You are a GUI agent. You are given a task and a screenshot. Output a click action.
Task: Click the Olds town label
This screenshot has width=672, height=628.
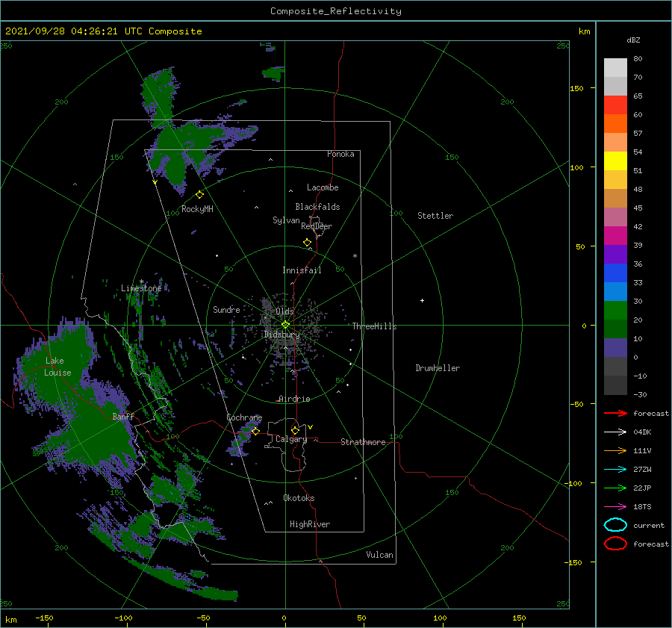pos(284,311)
